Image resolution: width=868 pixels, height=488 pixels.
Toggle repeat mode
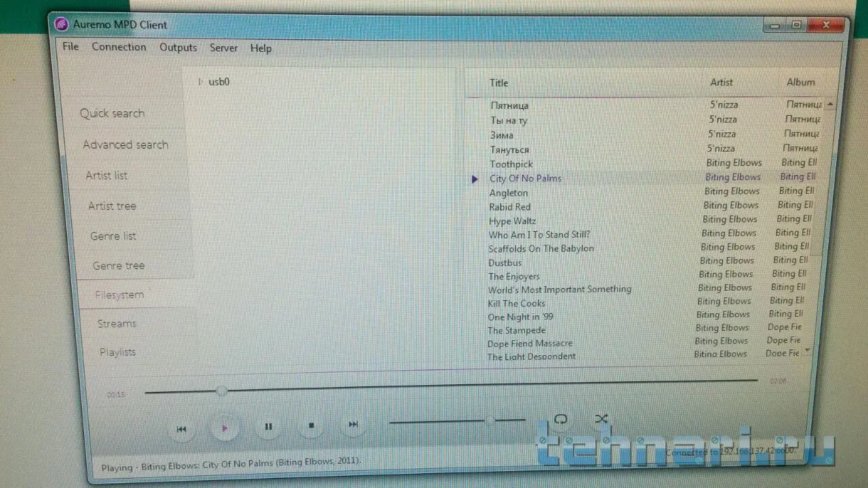[560, 419]
